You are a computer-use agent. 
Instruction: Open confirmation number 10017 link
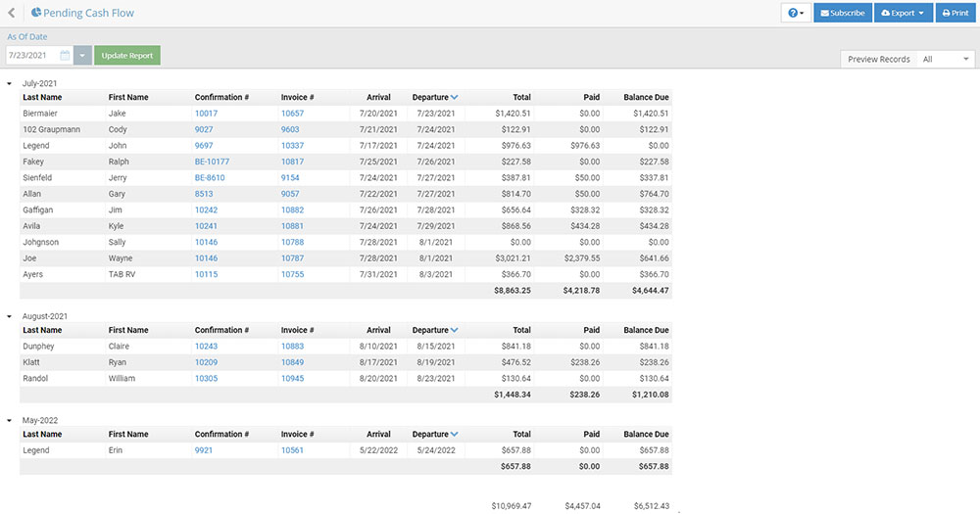206,114
